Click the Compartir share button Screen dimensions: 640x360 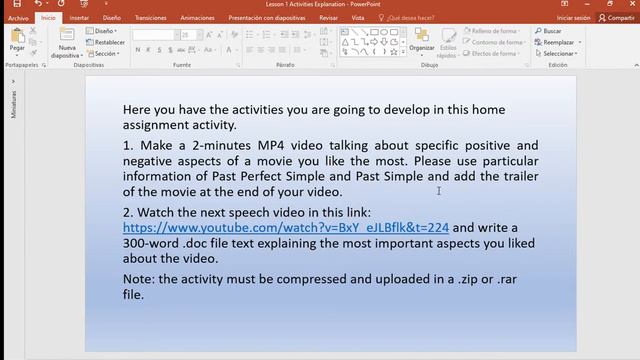[617, 18]
